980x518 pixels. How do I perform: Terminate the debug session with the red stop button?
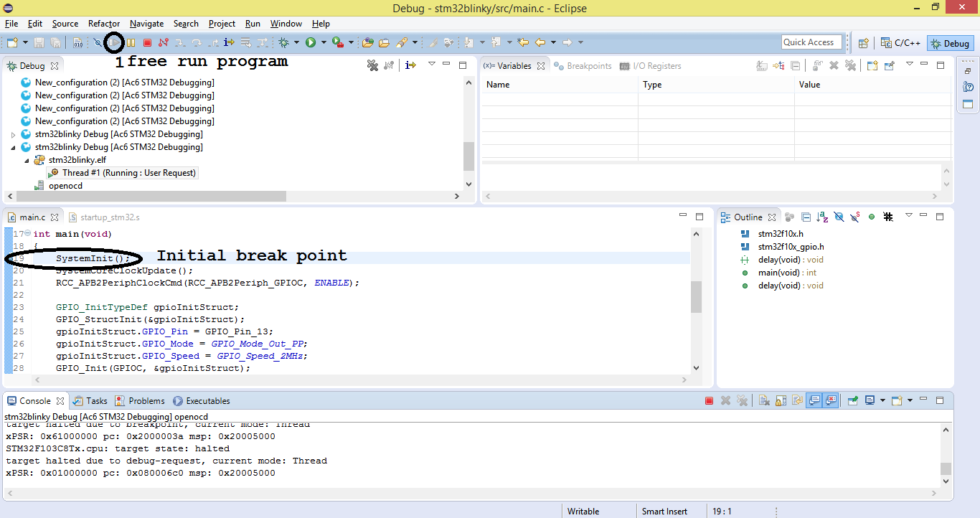click(x=147, y=43)
